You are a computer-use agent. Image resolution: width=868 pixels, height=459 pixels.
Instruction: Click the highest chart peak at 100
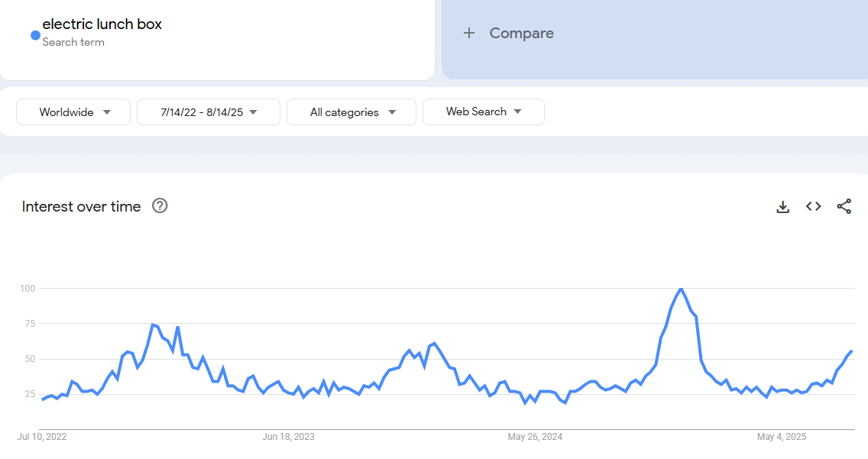click(x=681, y=289)
